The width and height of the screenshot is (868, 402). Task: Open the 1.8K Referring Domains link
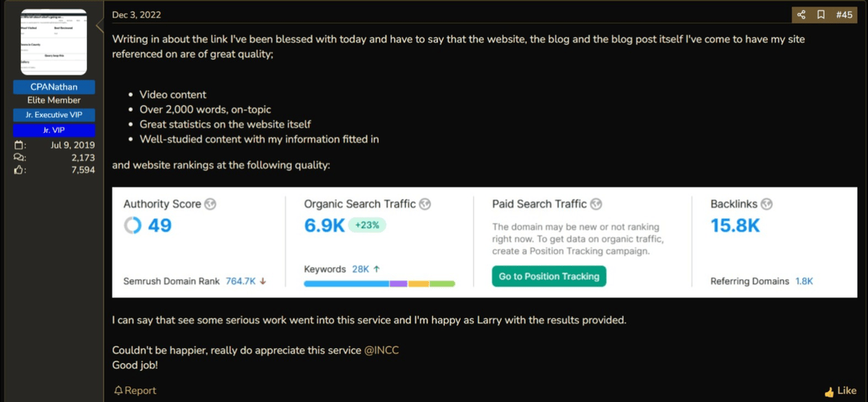[804, 281]
